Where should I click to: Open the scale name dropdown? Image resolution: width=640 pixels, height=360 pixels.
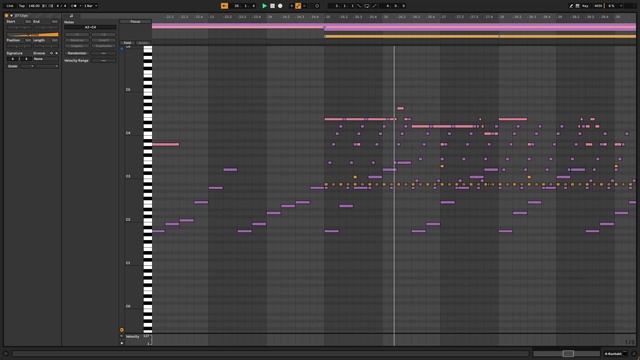pos(47,66)
